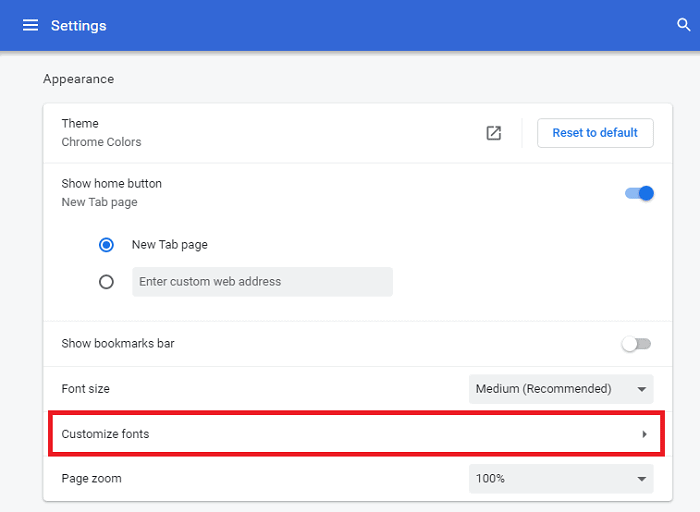700x512 pixels.
Task: Click the Page zoom label text
Action: coord(91,479)
